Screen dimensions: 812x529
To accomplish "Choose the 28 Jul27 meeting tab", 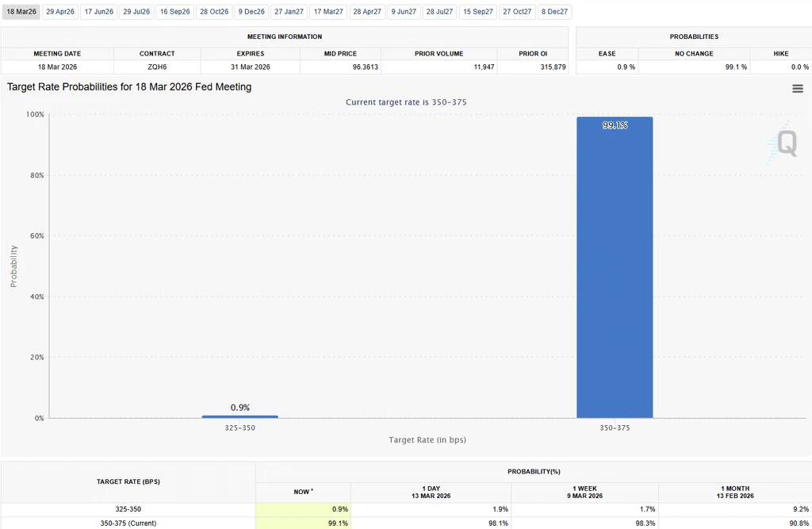I will (x=439, y=11).
